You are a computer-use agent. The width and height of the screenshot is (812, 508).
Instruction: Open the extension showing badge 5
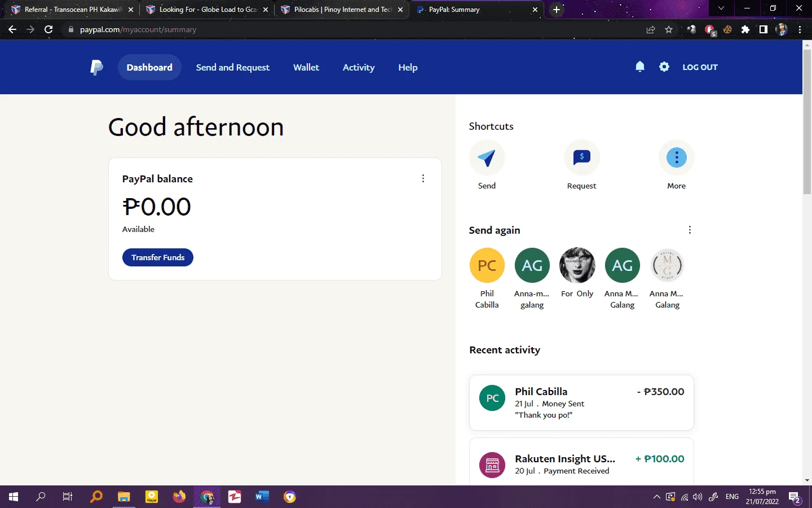click(x=710, y=30)
